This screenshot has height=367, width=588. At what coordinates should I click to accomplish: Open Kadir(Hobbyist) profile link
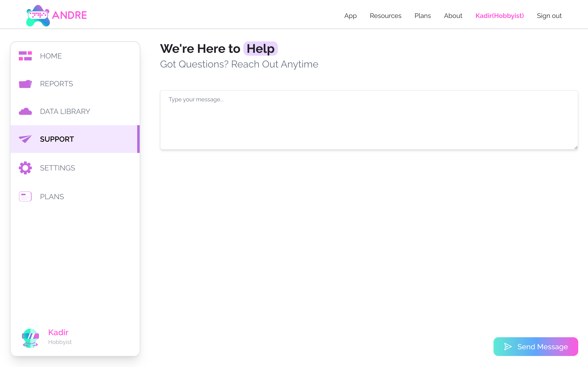point(499,16)
